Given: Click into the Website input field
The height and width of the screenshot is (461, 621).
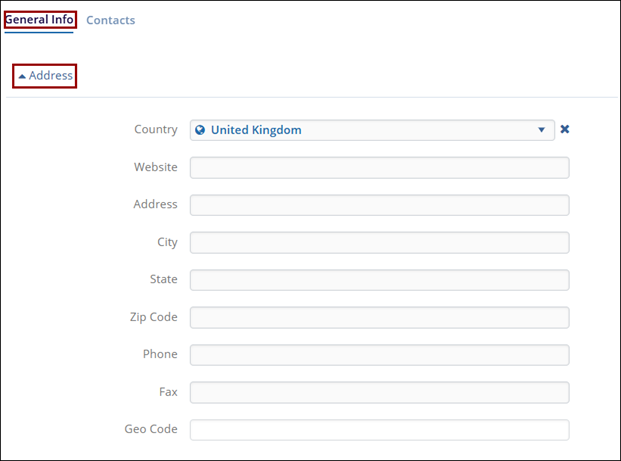Looking at the screenshot, I should [x=379, y=168].
